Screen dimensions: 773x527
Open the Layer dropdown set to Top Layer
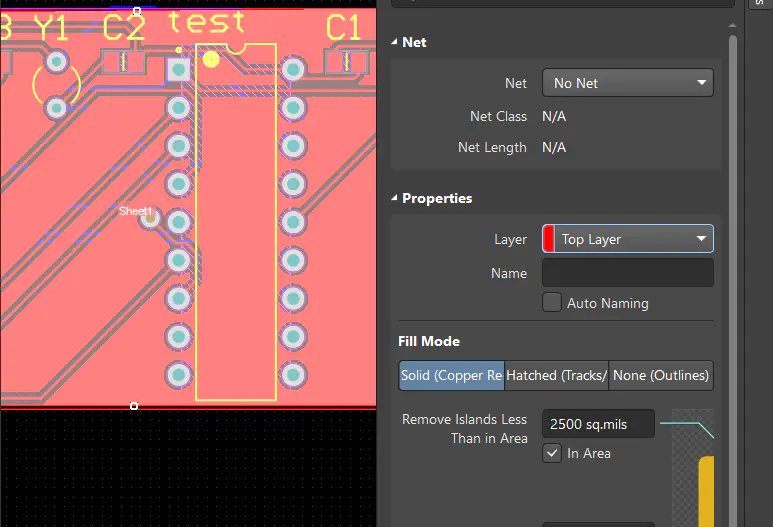click(x=628, y=239)
